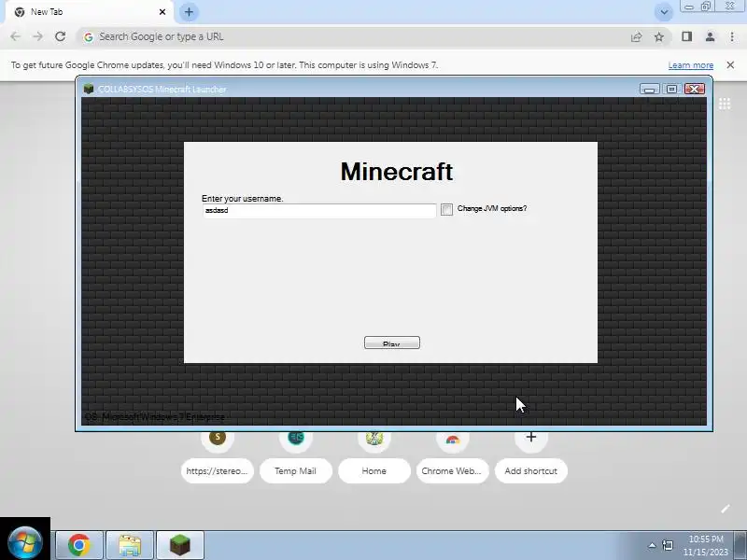This screenshot has width=747, height=560.
Task: Open Chrome three-dot menu
Action: click(732, 36)
